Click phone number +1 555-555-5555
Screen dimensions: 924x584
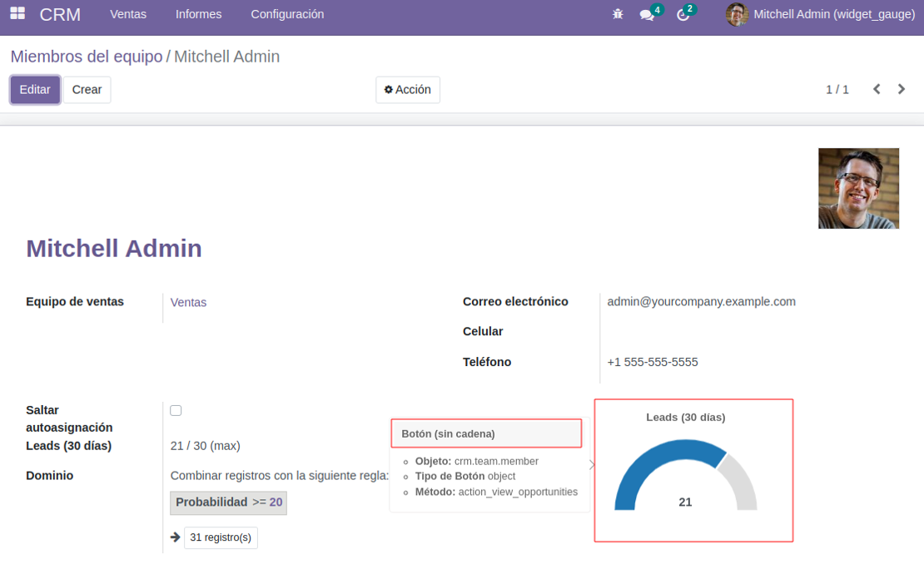tap(653, 362)
